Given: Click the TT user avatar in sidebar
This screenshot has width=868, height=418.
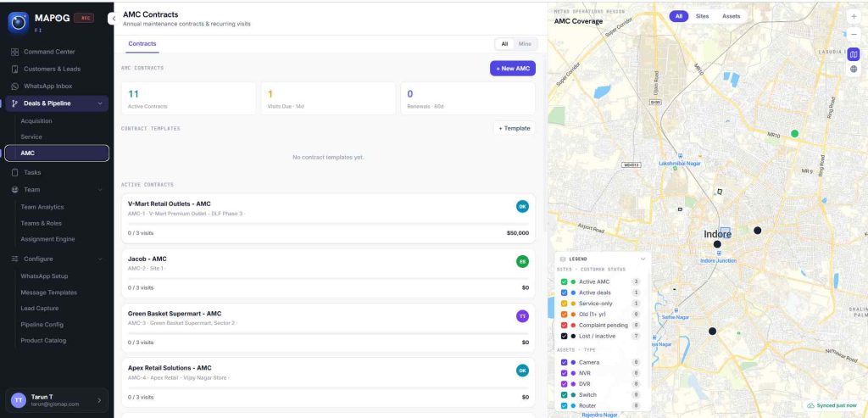Looking at the screenshot, I should (19, 399).
